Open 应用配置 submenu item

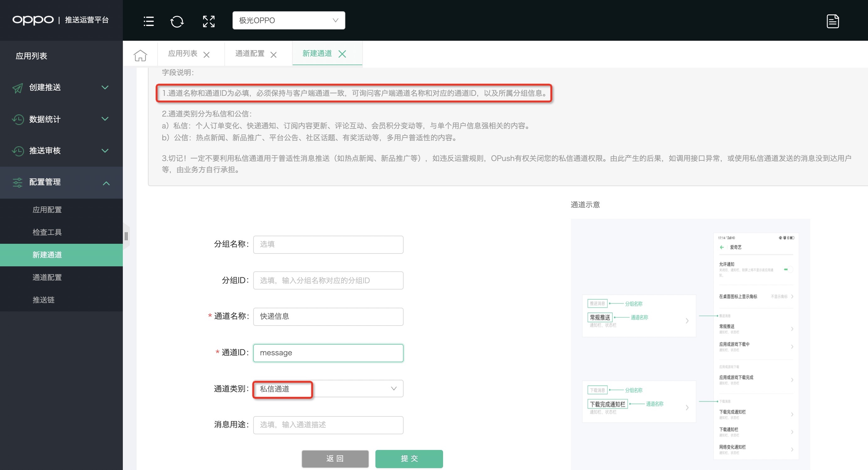pyautogui.click(x=61, y=210)
